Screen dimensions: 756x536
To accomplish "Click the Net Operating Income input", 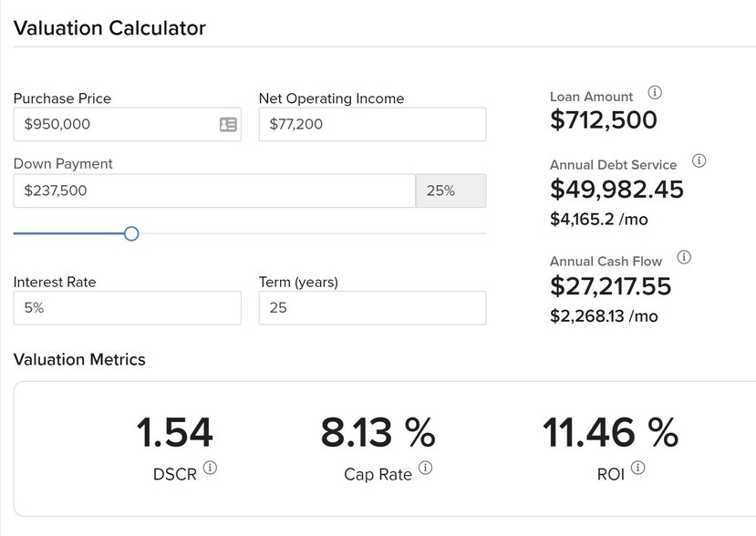I will pyautogui.click(x=372, y=125).
